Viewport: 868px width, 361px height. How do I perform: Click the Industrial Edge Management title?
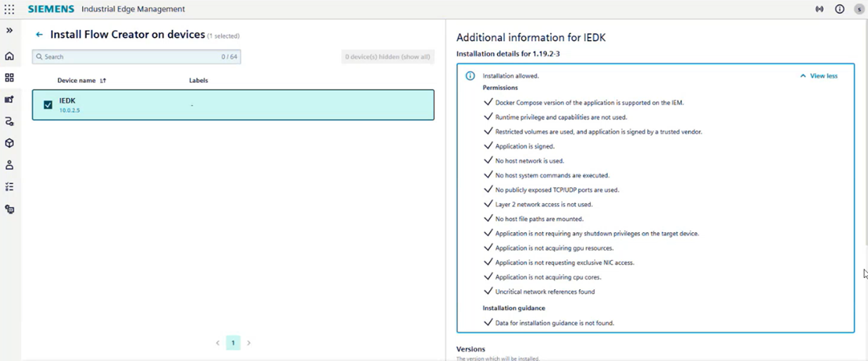(133, 9)
